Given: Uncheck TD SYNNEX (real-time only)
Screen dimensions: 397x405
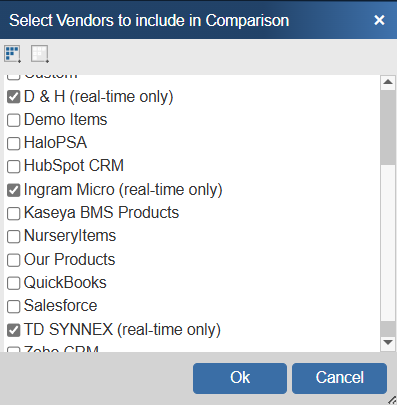Looking at the screenshot, I should pyautogui.click(x=14, y=330).
